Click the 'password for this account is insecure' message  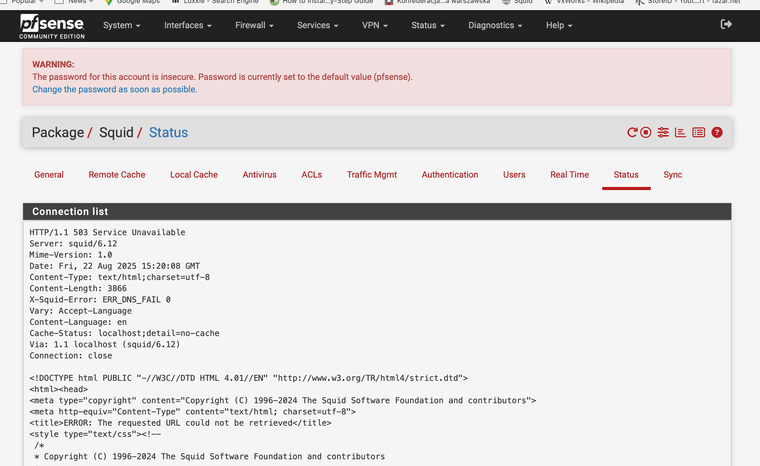point(222,77)
